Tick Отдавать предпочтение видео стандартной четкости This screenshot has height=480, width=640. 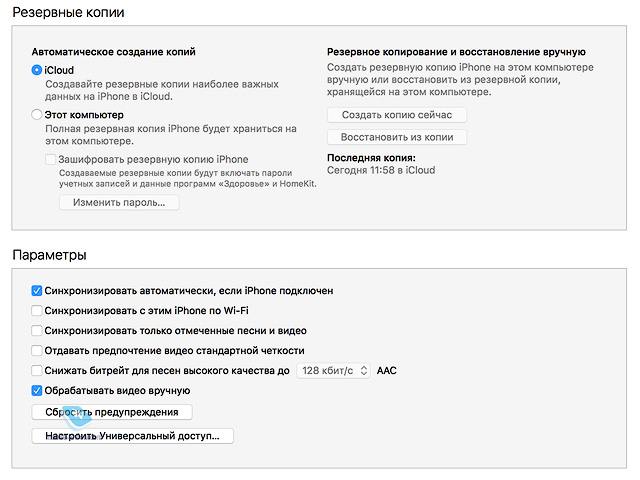[37, 351]
